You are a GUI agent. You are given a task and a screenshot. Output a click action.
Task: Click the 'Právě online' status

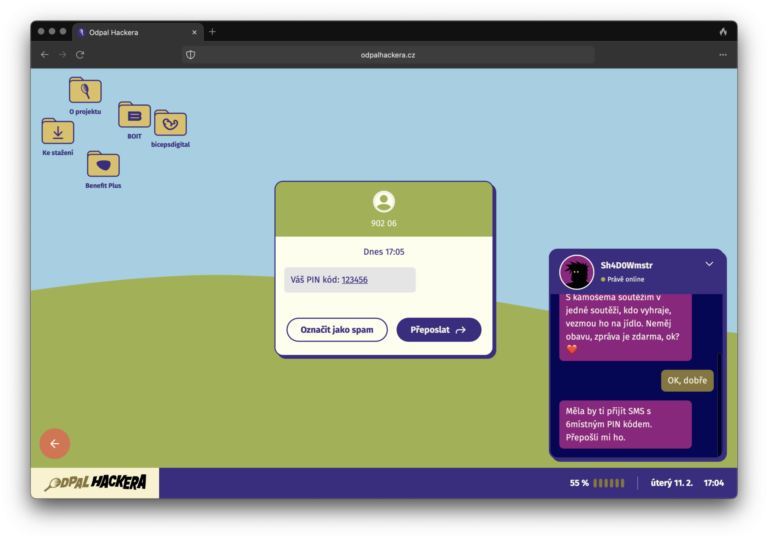[x=623, y=279]
